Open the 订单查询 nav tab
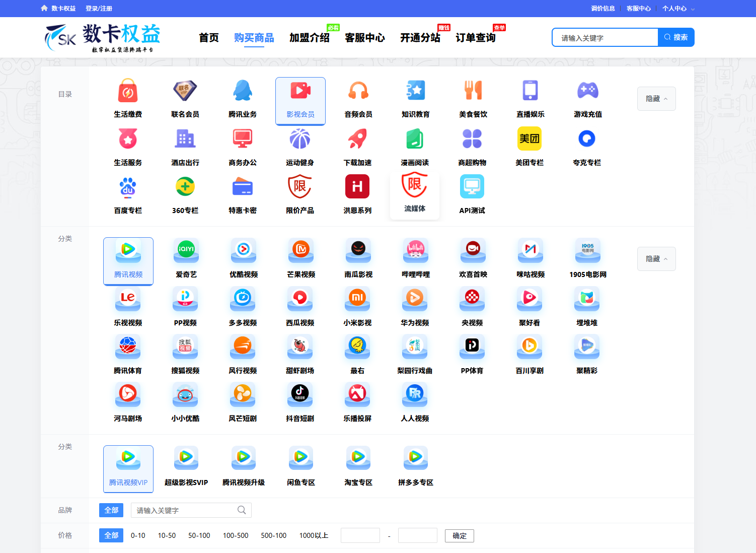The image size is (756, 553). point(476,38)
